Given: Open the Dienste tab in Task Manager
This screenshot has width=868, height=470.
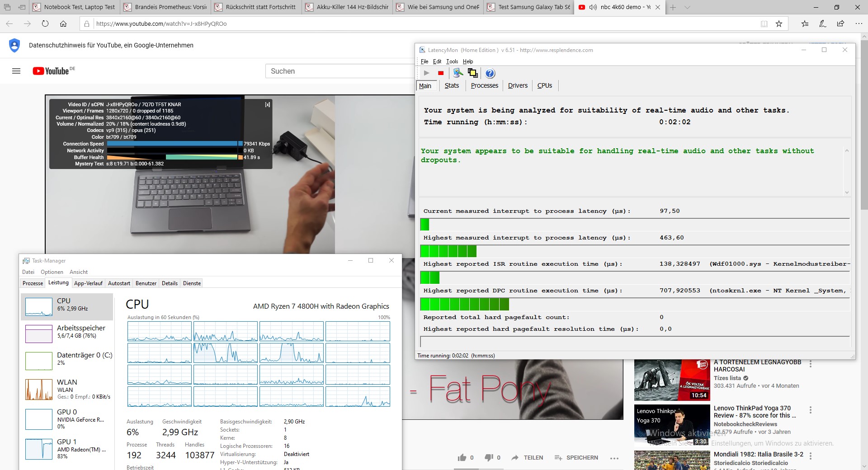Looking at the screenshot, I should pyautogui.click(x=192, y=283).
